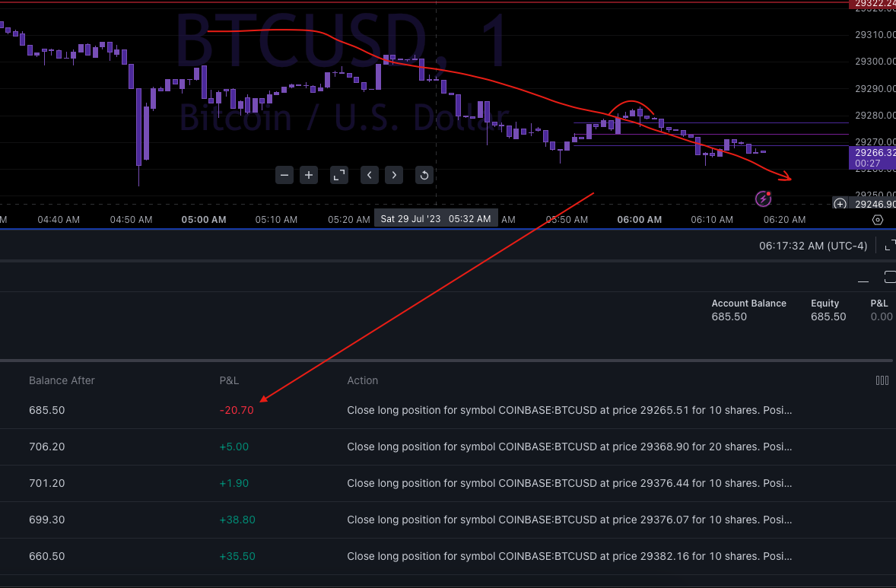Zoom in using the plus icon
896x588 pixels.
pos(308,175)
